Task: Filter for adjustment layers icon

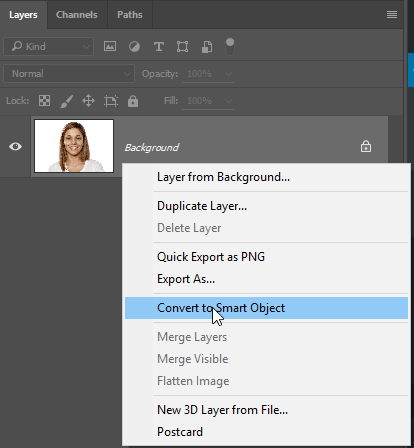Action: click(x=134, y=47)
